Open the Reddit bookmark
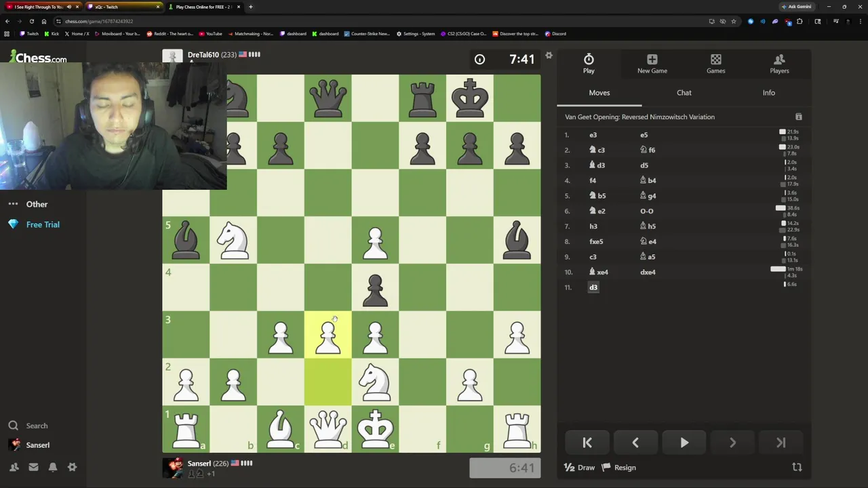Viewport: 868px width, 488px height. pos(170,34)
